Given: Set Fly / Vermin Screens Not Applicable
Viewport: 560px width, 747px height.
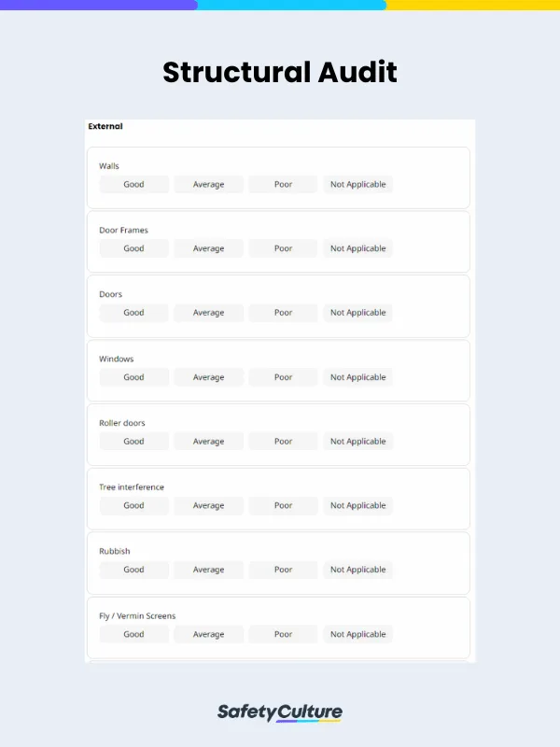Looking at the screenshot, I should click(357, 634).
